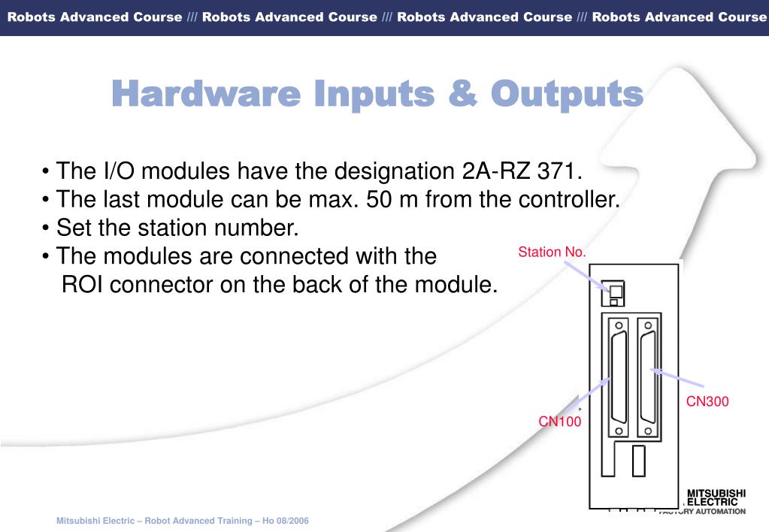The image size is (769, 532).
Task: Click the red 'CN100' label
Action: pyautogui.click(x=559, y=422)
